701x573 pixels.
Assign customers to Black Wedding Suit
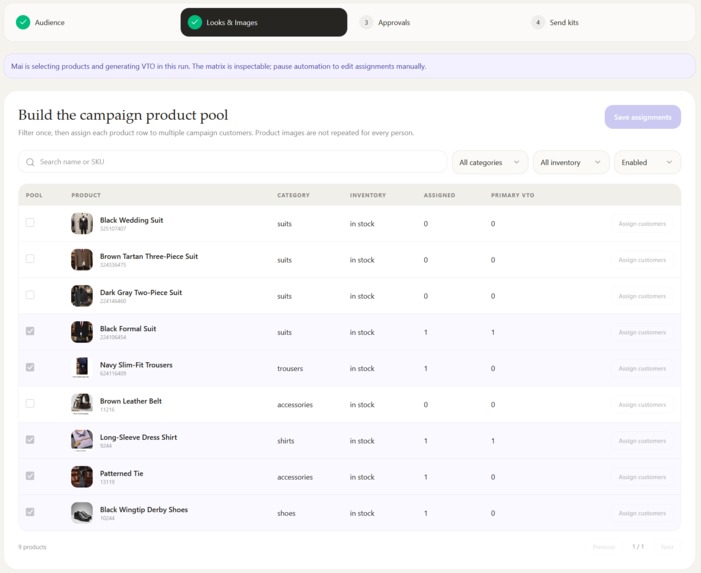pos(642,223)
